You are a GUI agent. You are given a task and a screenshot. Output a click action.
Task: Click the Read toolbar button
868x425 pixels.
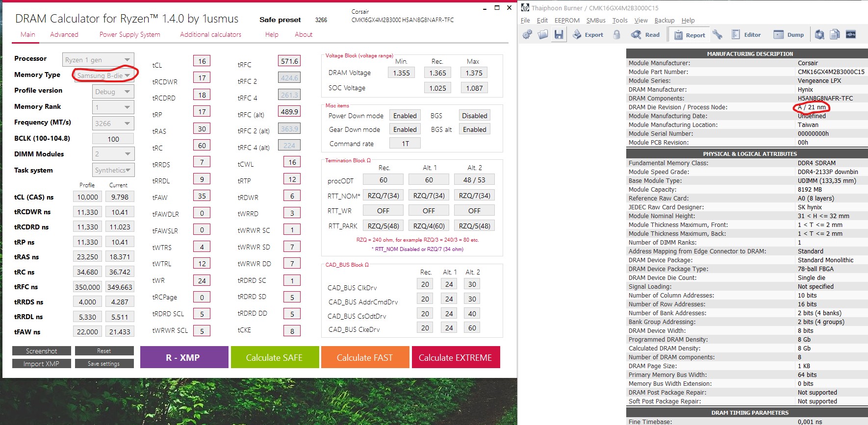[645, 34]
